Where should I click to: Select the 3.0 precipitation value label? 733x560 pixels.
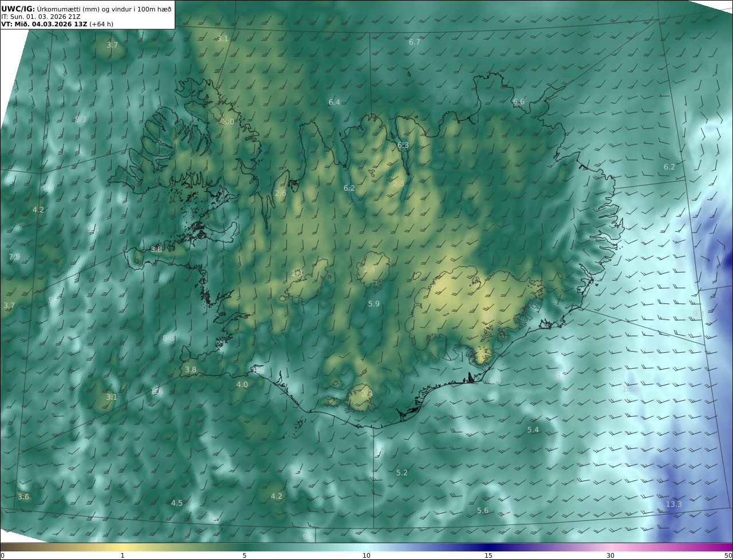tap(228, 122)
